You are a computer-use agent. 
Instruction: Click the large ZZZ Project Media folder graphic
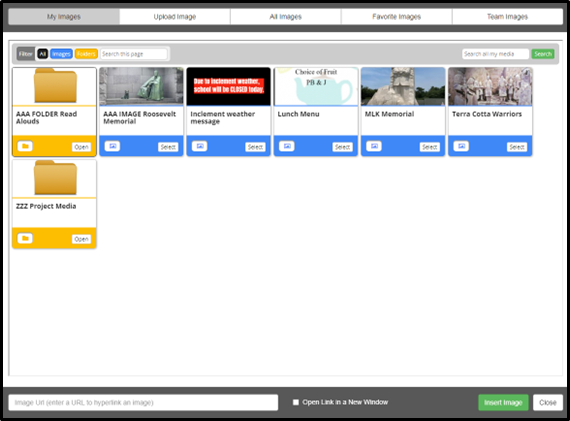[56, 178]
